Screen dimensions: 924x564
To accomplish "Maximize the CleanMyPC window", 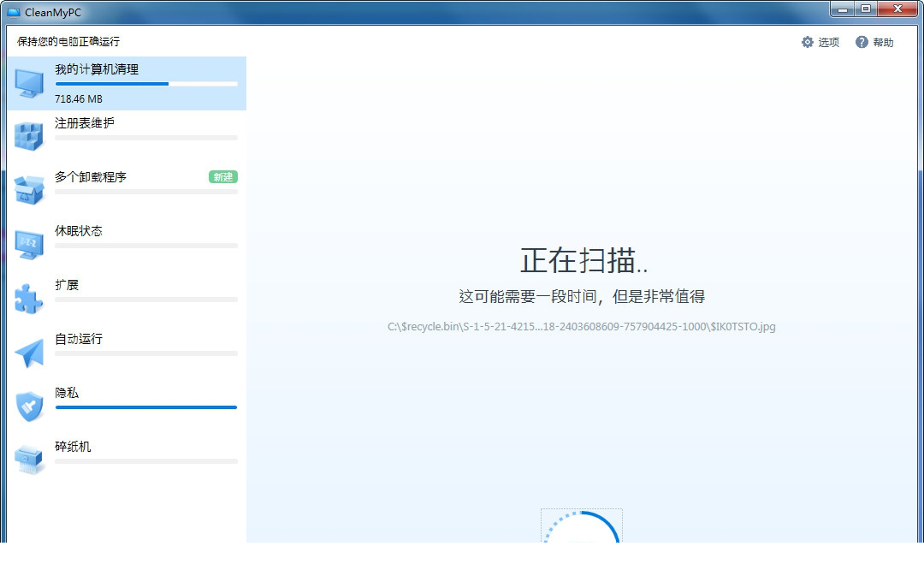I will tap(866, 9).
